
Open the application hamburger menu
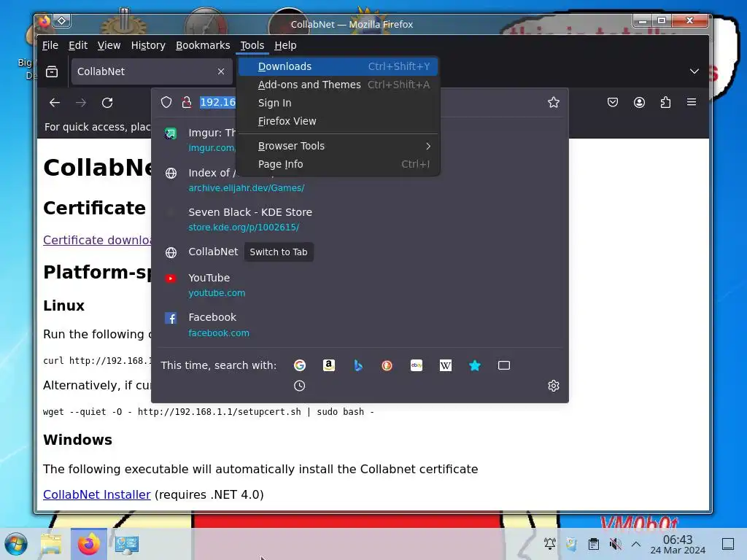[692, 102]
